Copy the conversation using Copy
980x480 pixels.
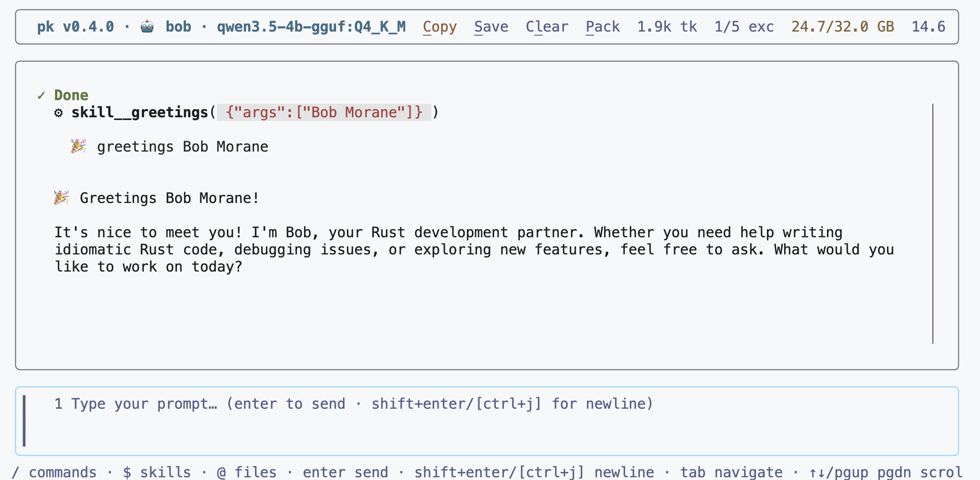[x=440, y=27]
